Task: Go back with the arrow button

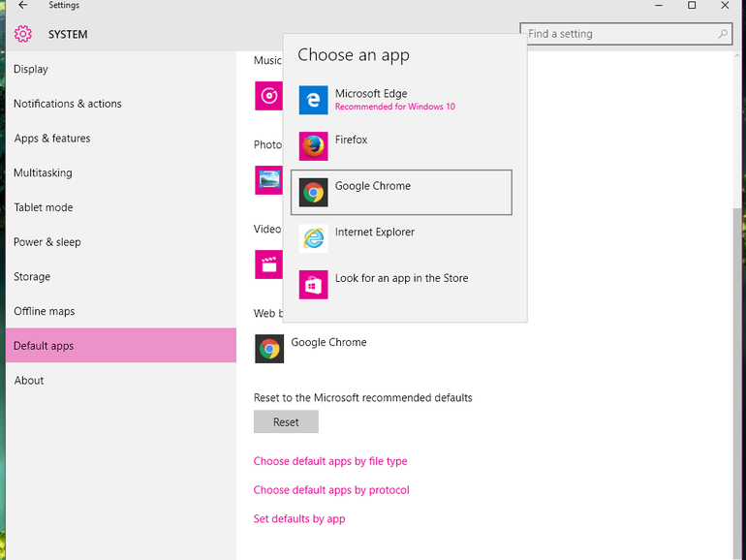Action: [23, 5]
